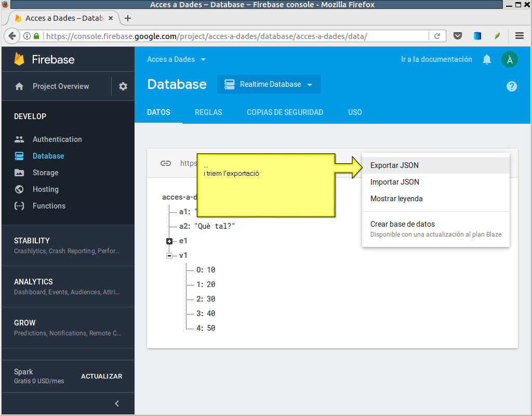The image size is (532, 416).
Task: Expand the e1 node
Action: click(169, 241)
